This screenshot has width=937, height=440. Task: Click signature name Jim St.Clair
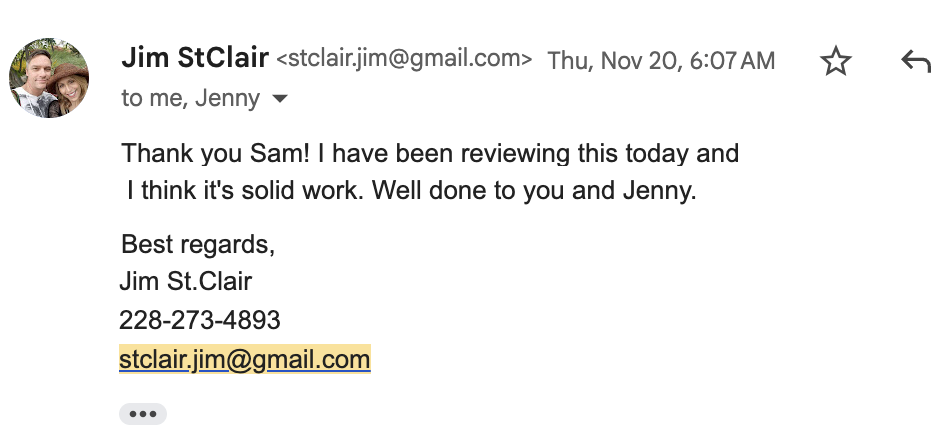point(185,282)
